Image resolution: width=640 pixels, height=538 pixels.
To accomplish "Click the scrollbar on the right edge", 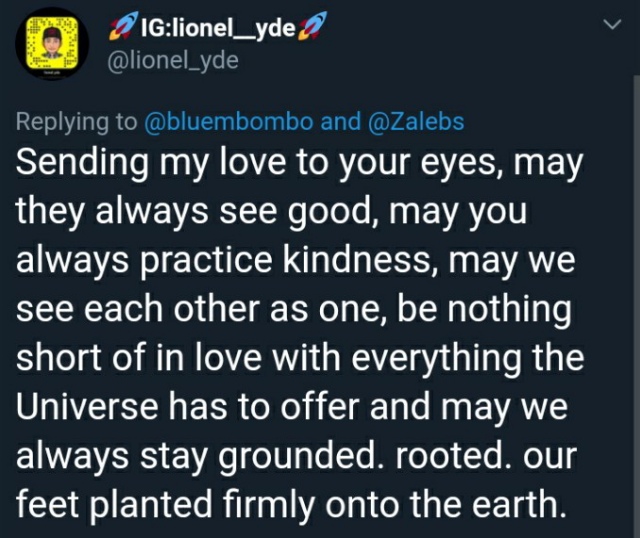I will 637,306.
